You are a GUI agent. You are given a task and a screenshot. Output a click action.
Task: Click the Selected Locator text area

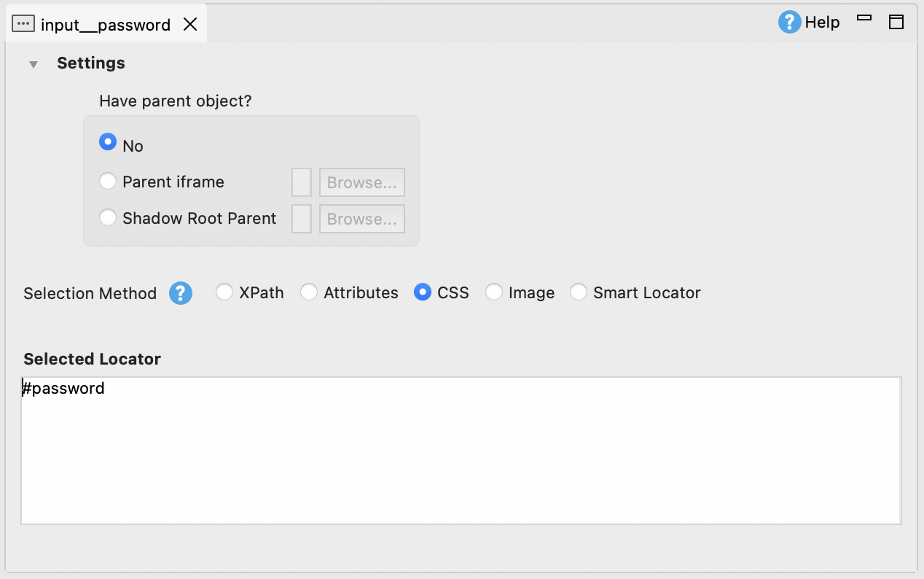point(461,450)
